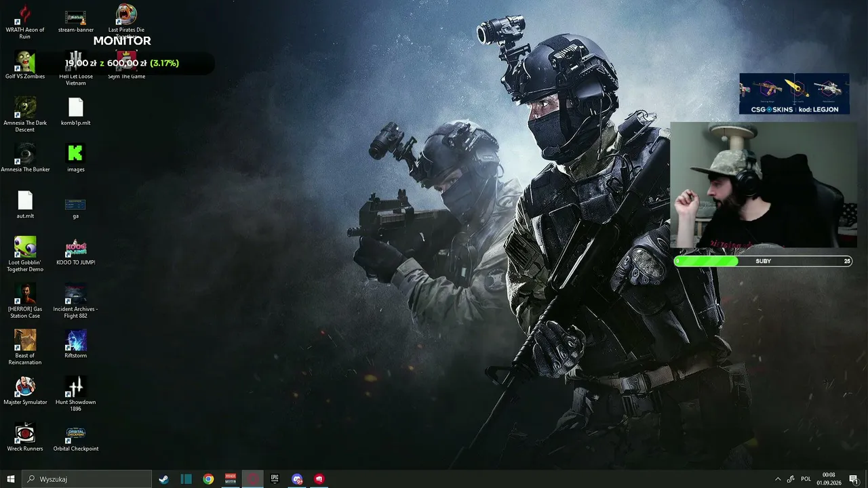Open the notification center
The height and width of the screenshot is (488, 868).
coord(854,479)
